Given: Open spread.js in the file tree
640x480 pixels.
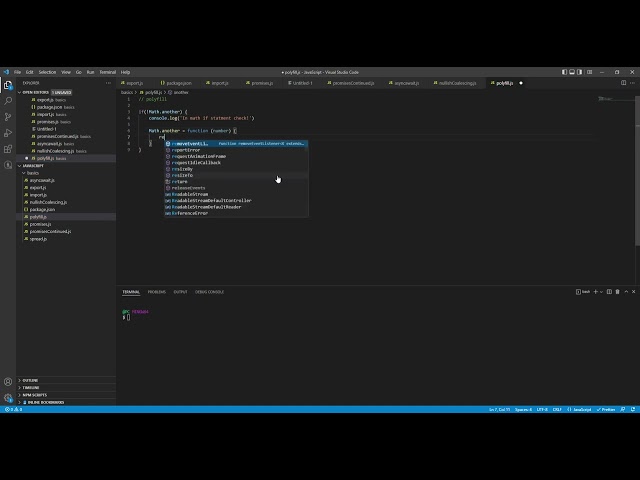Looking at the screenshot, I should pos(66,239).
